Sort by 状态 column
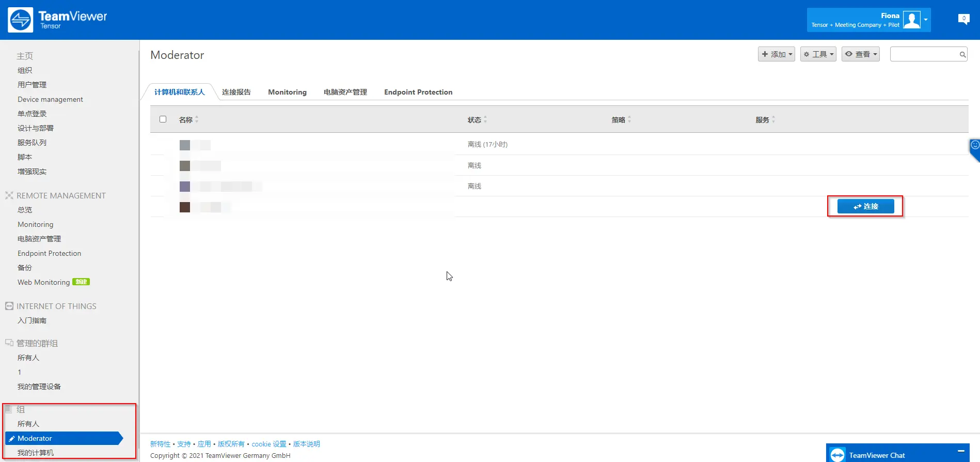This screenshot has width=980, height=462. tap(477, 120)
